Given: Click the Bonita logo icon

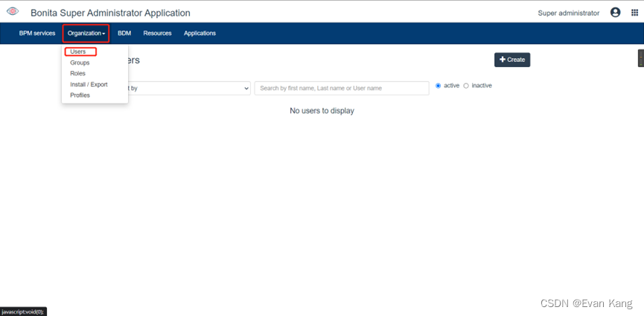Looking at the screenshot, I should click(x=13, y=11).
